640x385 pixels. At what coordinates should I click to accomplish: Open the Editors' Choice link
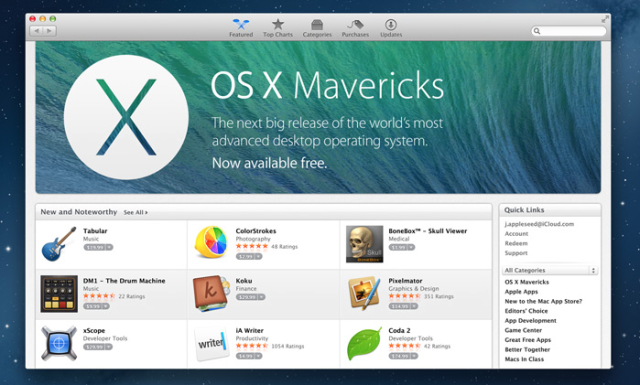526,311
